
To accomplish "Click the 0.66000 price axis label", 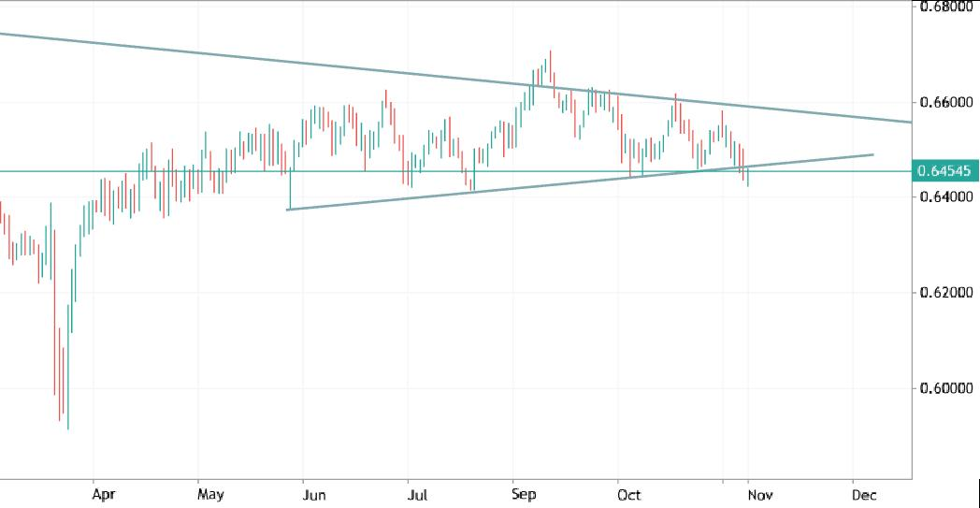I will [944, 101].
